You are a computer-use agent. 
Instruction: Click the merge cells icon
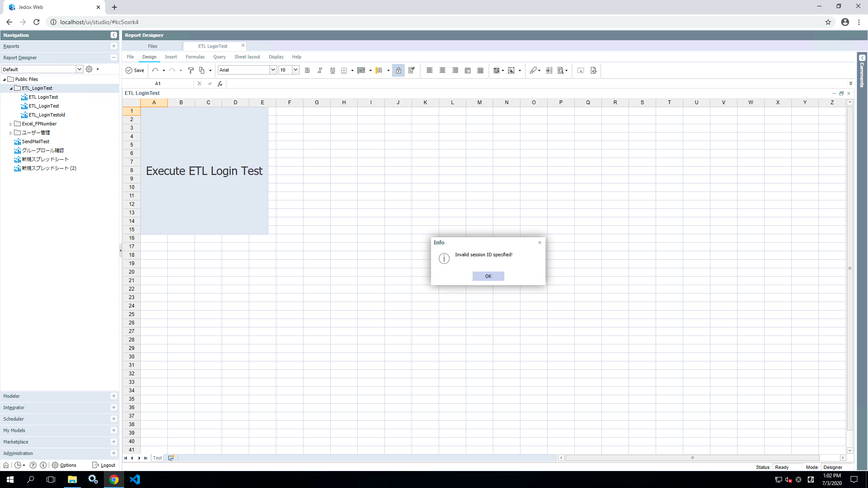[467, 70]
